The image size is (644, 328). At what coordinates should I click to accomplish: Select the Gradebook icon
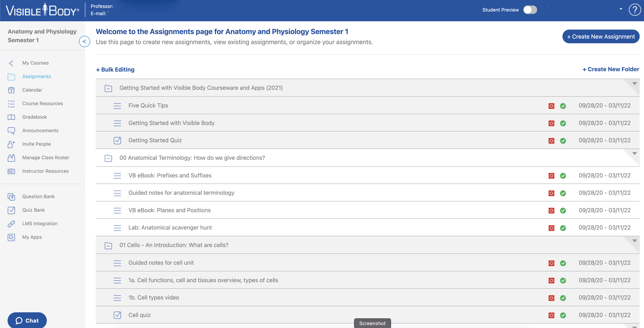tap(12, 117)
